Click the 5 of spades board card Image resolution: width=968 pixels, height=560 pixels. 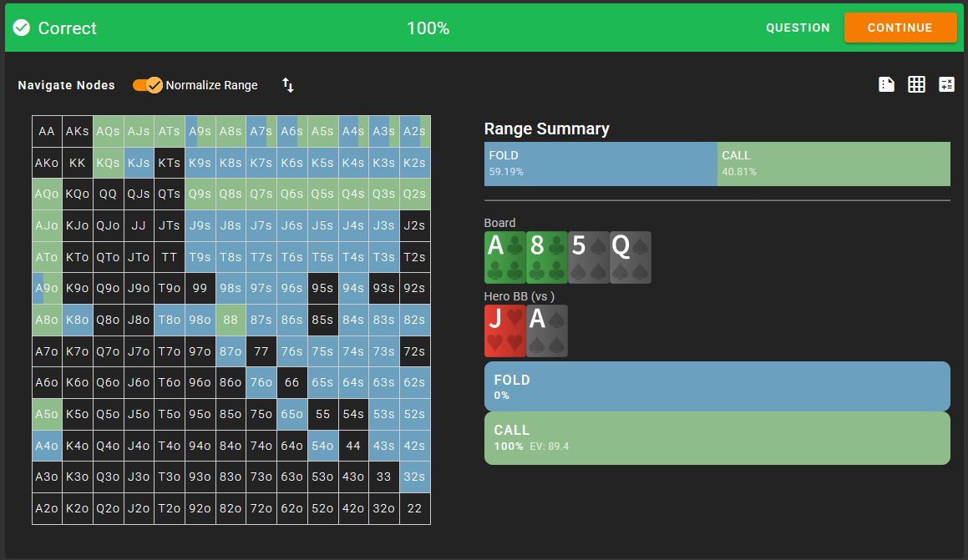tap(588, 257)
